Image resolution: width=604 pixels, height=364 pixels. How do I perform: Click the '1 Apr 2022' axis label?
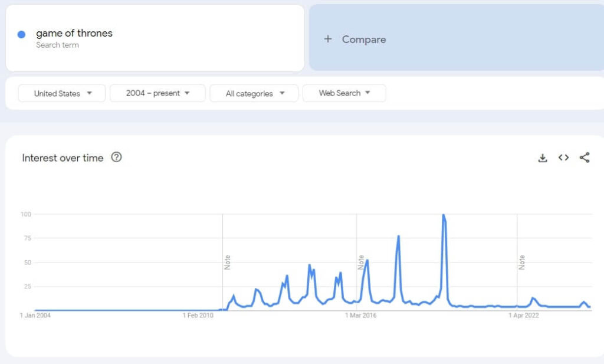click(524, 316)
